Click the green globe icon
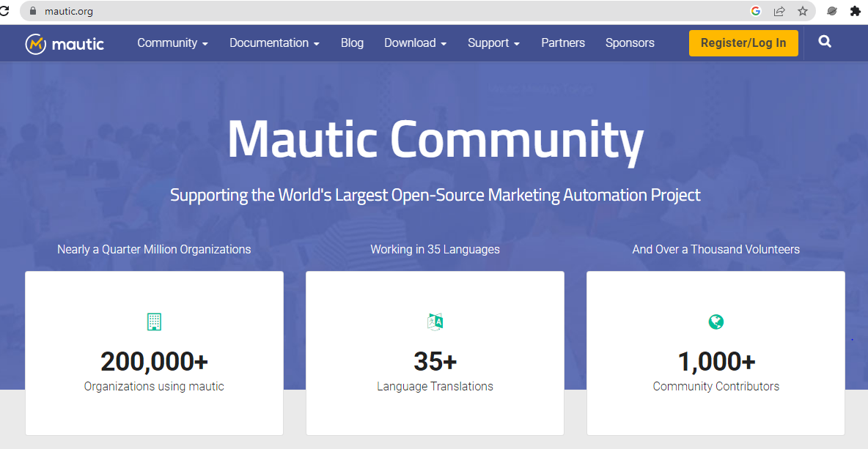Screen dimensions: 868x449 pos(716,322)
